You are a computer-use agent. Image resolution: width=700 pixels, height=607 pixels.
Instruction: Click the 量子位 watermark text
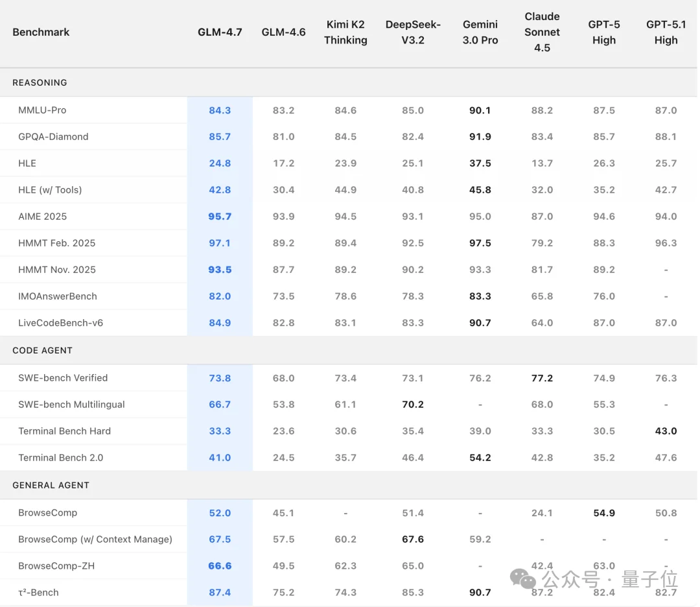(649, 578)
